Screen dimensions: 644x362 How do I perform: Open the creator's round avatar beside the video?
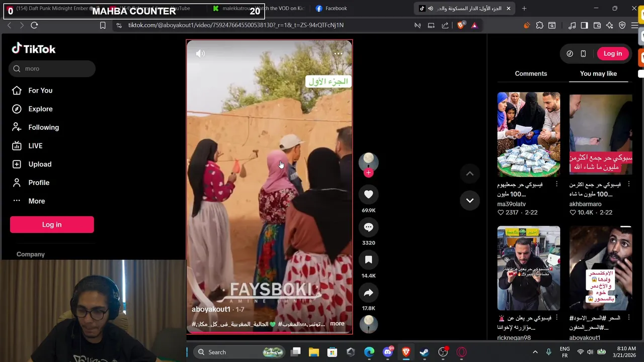point(368,161)
